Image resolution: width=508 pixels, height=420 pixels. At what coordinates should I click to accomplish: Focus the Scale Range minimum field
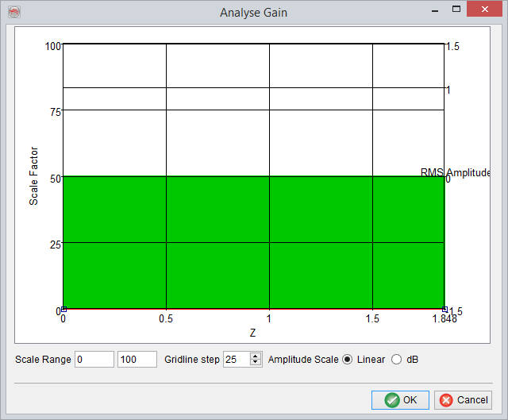(94, 360)
